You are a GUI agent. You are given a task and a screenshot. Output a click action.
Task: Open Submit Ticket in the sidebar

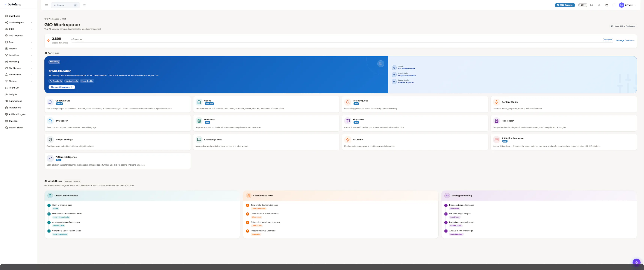(19, 128)
